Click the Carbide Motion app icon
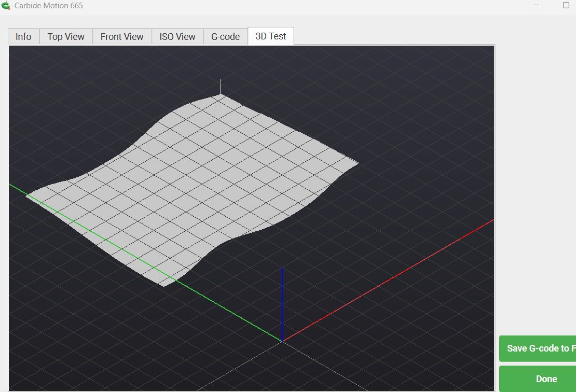Viewport: 576px width, 392px height. [6, 6]
